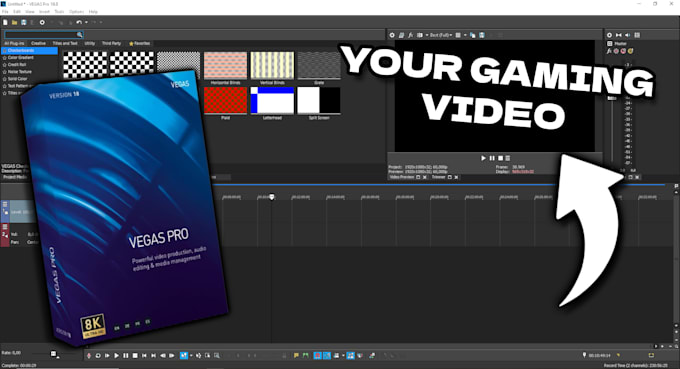The image size is (680, 369).
Task: Expand the undo history dropdown arrow
Action: click(x=86, y=22)
